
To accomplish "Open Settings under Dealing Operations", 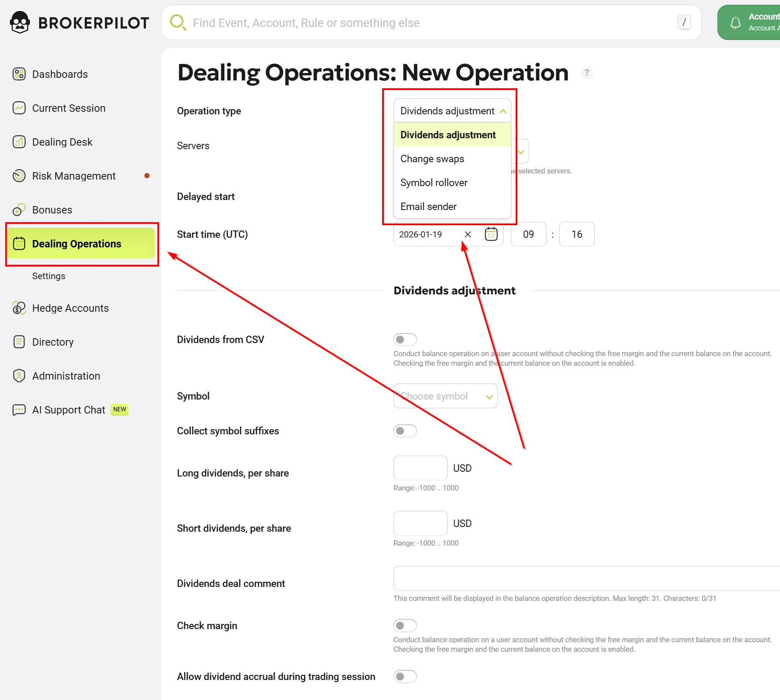I will tap(49, 276).
